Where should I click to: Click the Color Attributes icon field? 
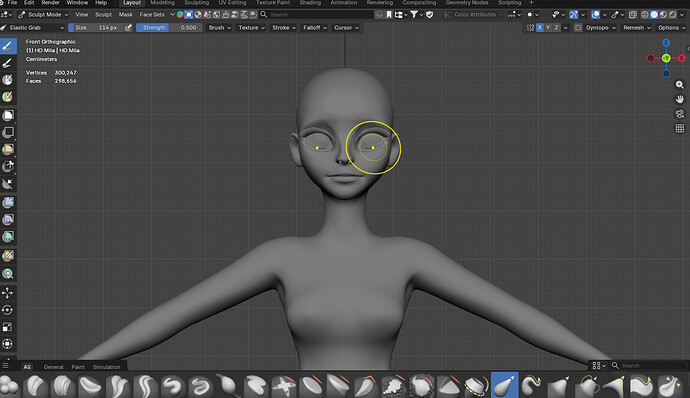(473, 15)
